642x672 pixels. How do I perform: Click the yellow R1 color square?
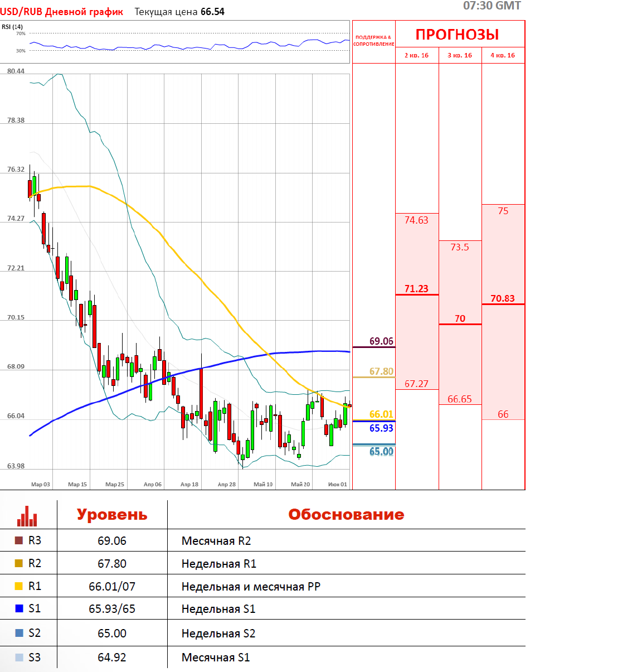point(19,586)
